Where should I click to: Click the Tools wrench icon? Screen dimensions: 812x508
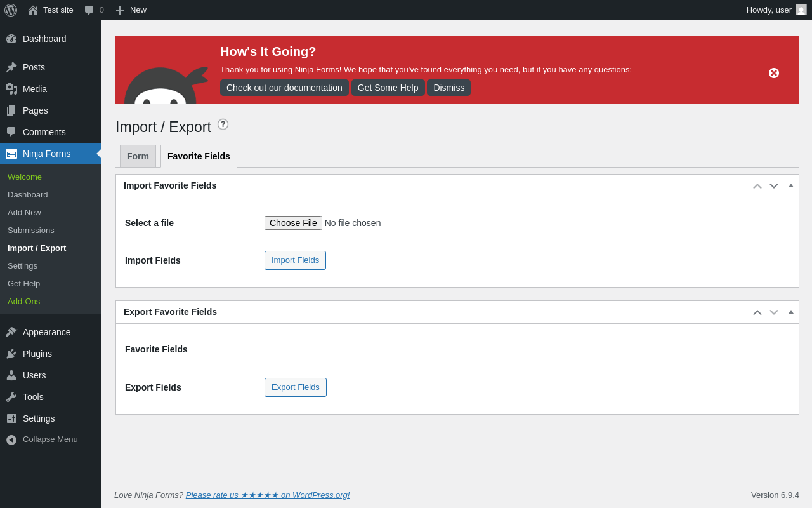(11, 397)
